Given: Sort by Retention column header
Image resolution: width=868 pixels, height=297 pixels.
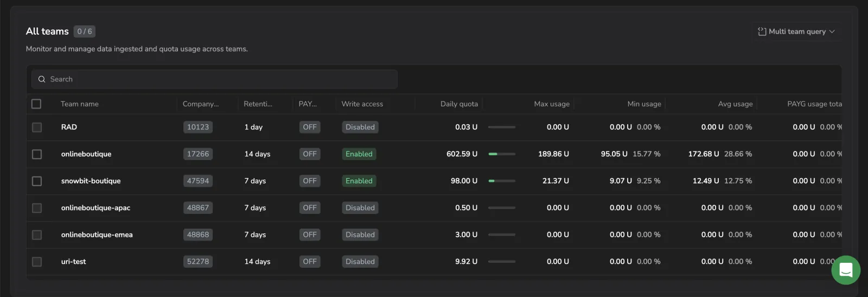Looking at the screenshot, I should [x=258, y=104].
